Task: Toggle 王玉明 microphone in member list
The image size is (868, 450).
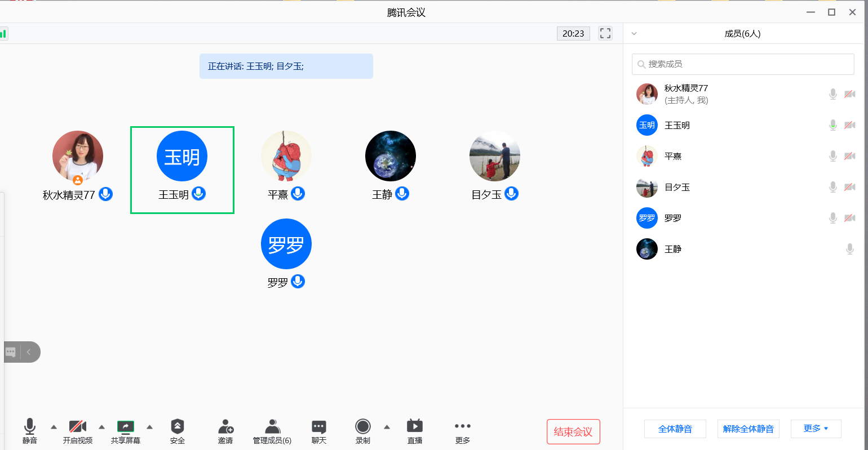Action: pos(833,125)
